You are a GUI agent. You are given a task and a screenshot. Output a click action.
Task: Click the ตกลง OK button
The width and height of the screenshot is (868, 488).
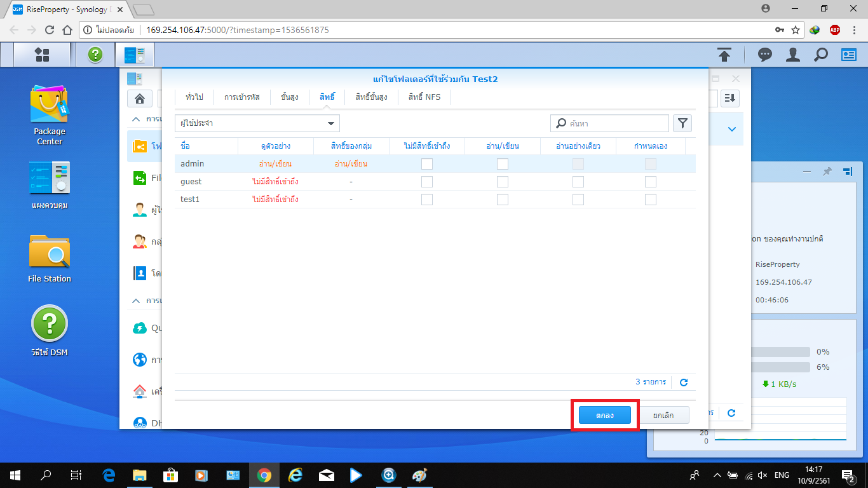click(604, 416)
